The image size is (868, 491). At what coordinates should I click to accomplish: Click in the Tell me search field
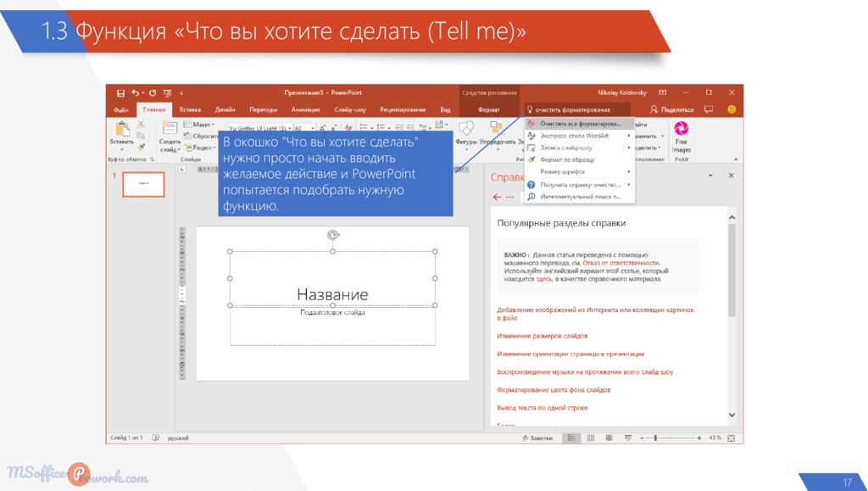pos(577,109)
